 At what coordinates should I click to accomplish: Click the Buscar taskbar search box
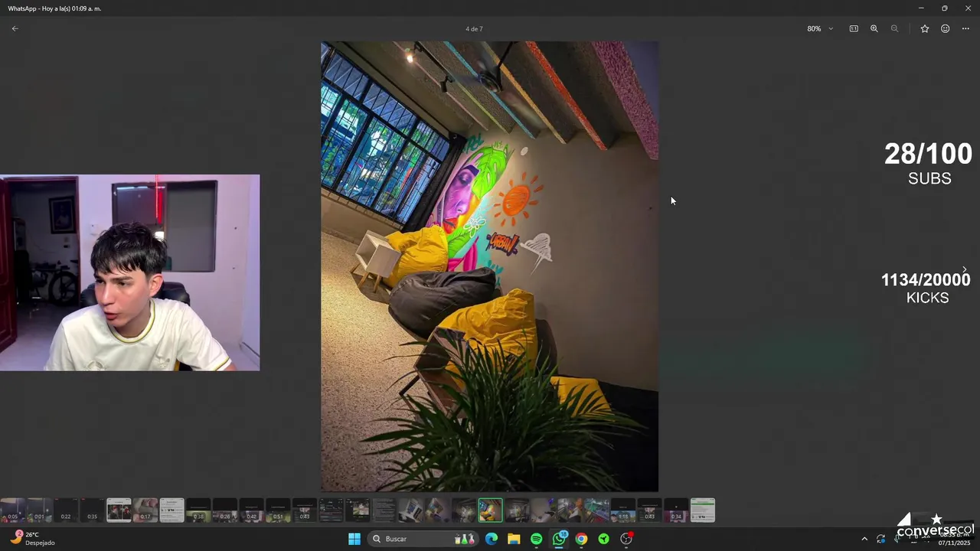[x=422, y=539]
